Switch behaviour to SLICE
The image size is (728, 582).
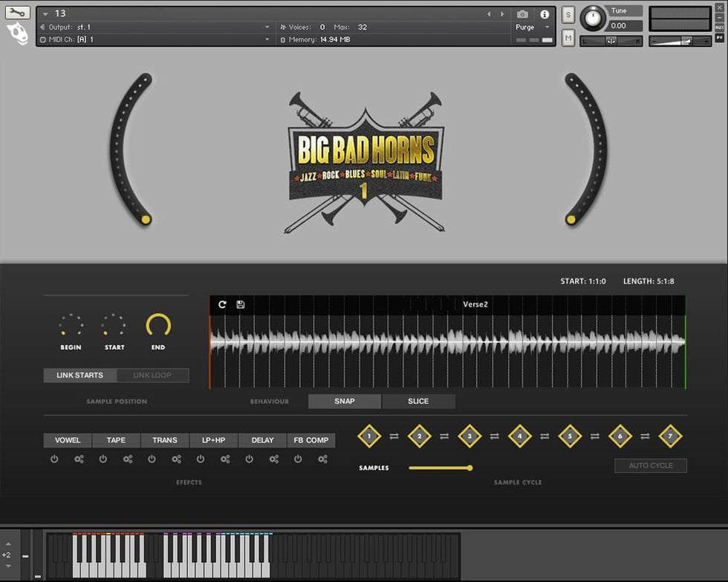tap(418, 402)
